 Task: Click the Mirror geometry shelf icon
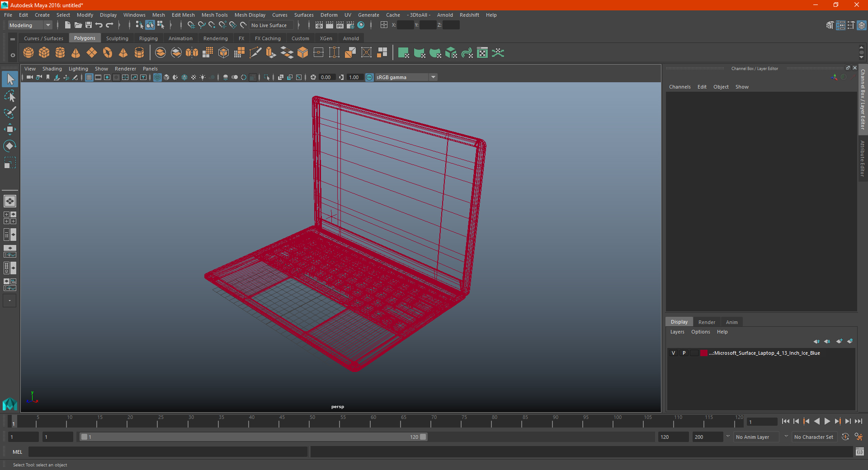192,53
